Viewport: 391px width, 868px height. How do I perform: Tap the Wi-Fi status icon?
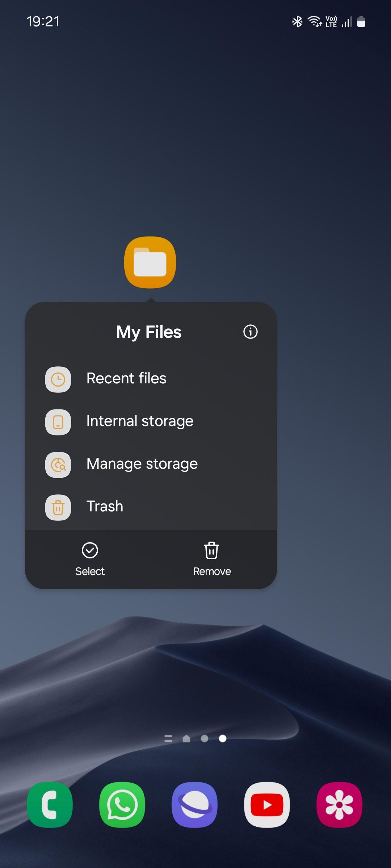[x=315, y=22]
